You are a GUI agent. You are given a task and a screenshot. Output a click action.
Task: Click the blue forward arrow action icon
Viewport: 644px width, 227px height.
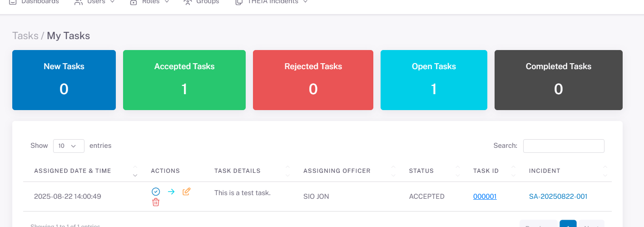tap(171, 192)
